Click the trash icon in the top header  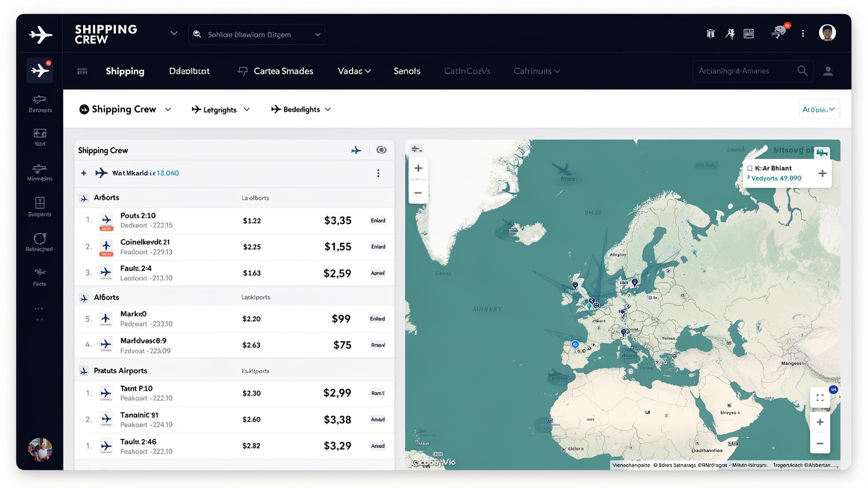pyautogui.click(x=711, y=33)
